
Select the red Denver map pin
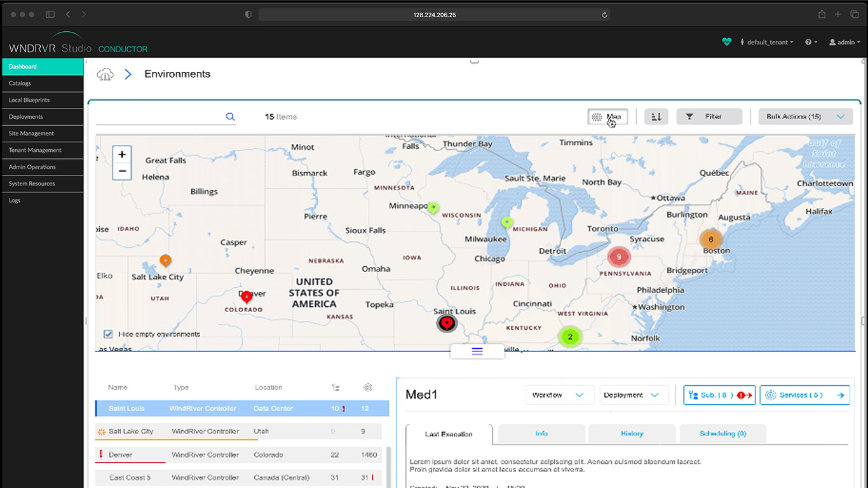coord(247,296)
